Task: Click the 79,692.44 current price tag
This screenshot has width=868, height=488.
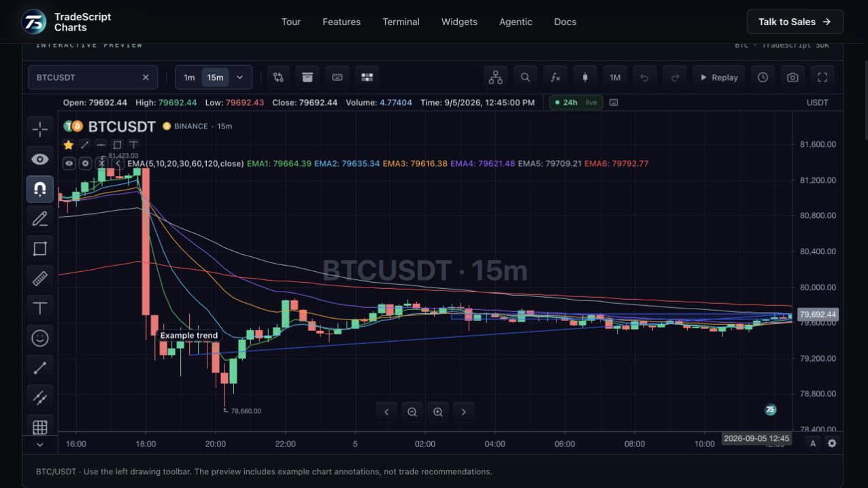Action: point(818,315)
